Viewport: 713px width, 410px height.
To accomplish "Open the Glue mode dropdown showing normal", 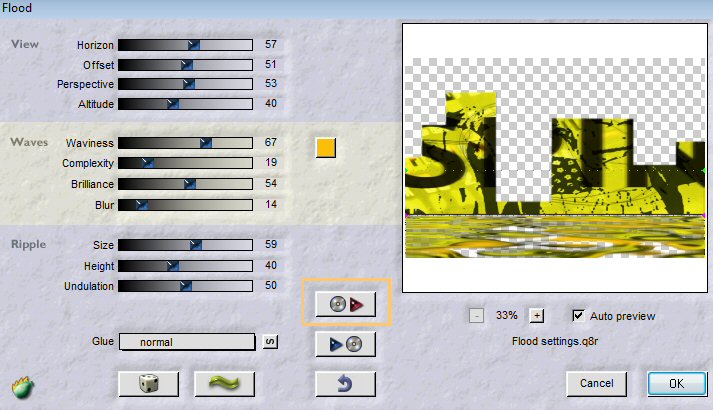I will tap(187, 342).
